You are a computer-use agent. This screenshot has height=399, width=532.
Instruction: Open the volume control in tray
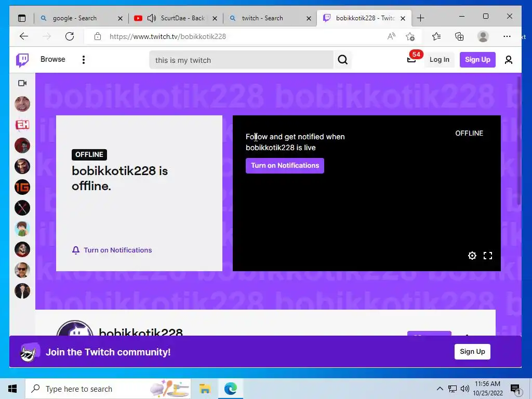coord(464,389)
